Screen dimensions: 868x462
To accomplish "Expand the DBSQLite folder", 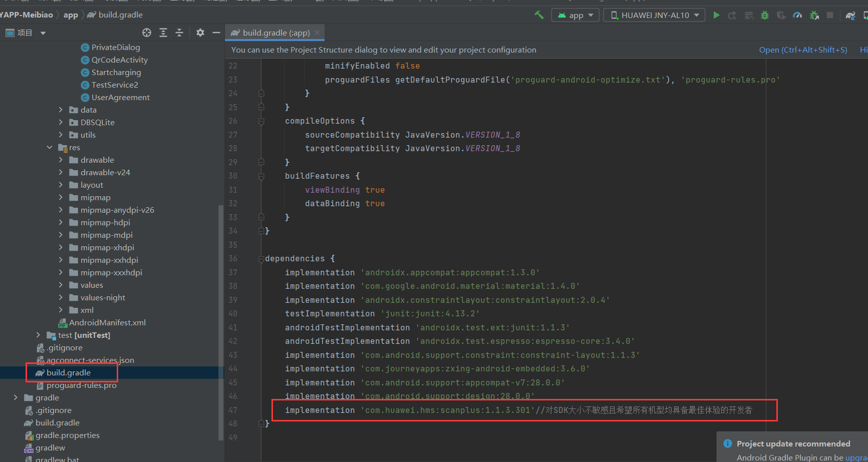I will tap(61, 122).
